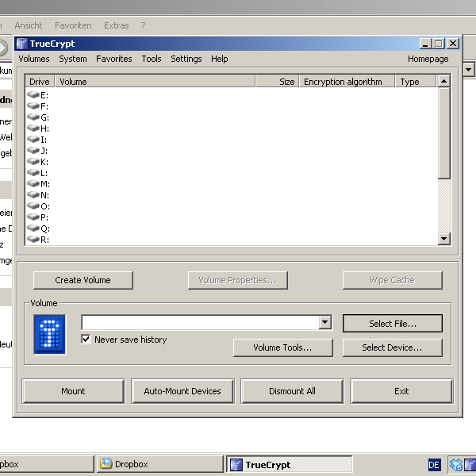Viewport: 476px width, 476px height.
Task: Open Favoriten menu in Explorer window
Action: coord(73,25)
